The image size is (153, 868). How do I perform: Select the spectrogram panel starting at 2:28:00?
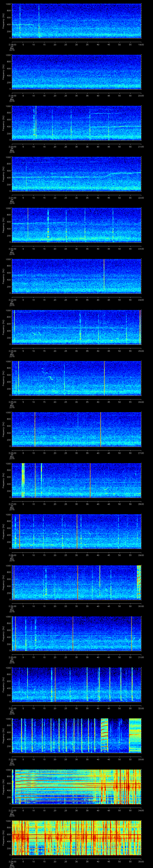pos(77,531)
